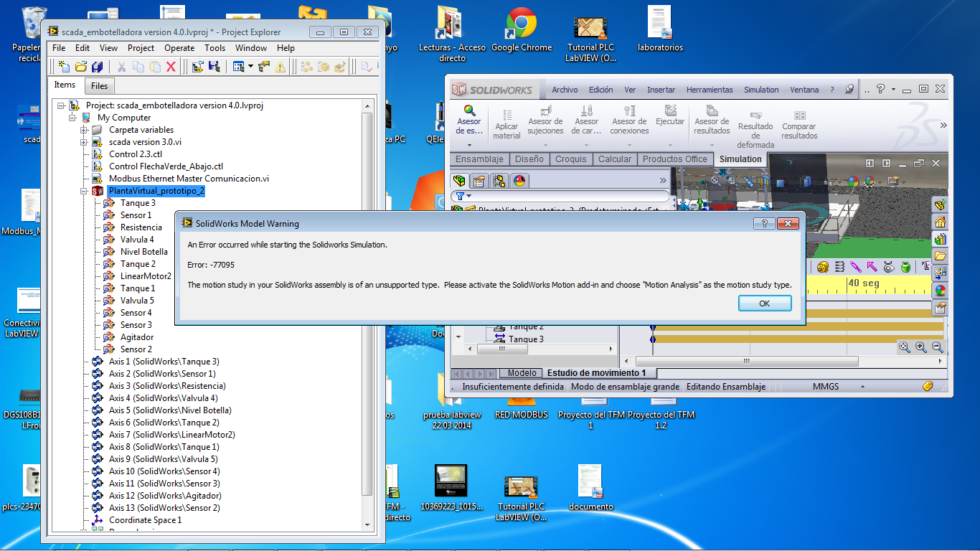Collapse the PlantaVirtual_prototipo_2 node
This screenshot has width=980, height=551.
pyautogui.click(x=85, y=191)
